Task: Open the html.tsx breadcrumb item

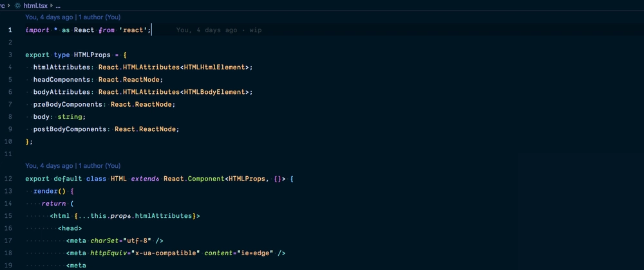Action: click(35, 4)
